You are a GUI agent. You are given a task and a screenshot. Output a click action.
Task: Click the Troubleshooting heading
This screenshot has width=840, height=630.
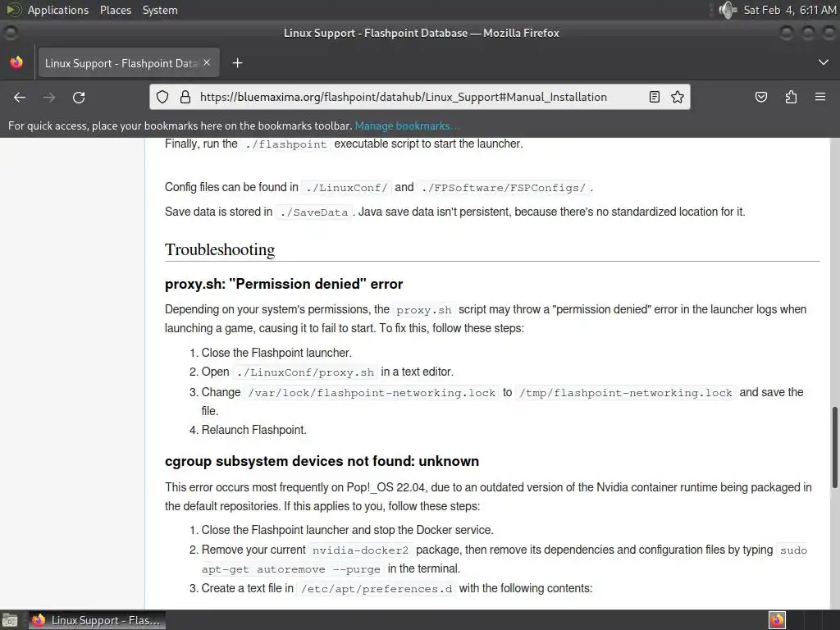coord(220,249)
